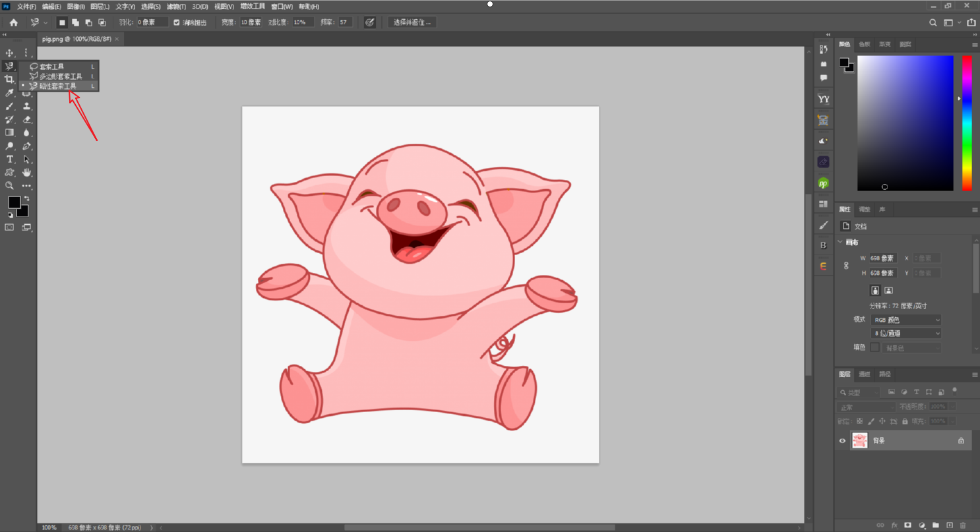Select the Blur (droplet) tool
The image size is (980, 532).
click(27, 133)
